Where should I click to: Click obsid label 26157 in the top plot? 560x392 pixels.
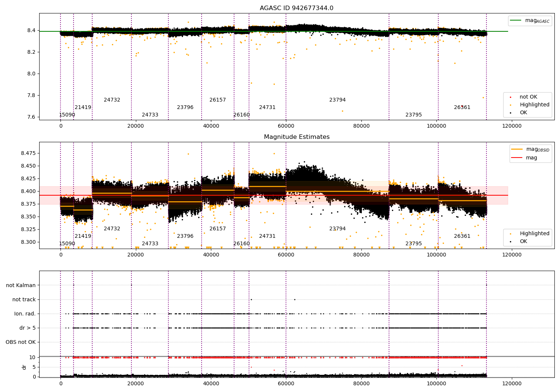pos(218,100)
